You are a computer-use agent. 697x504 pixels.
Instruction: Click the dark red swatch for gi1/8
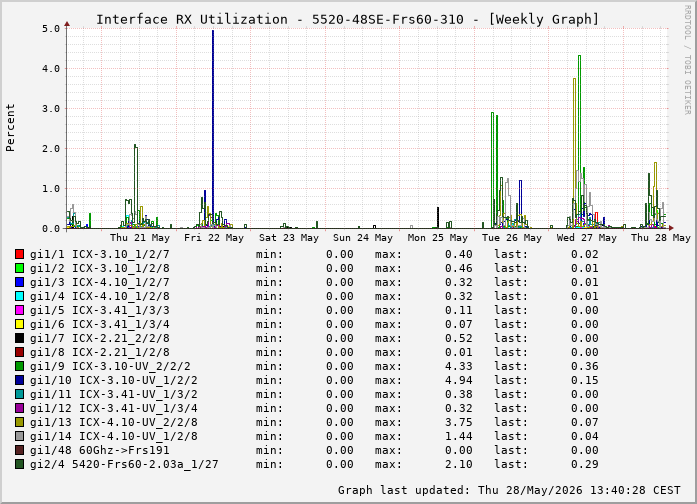pos(19,352)
